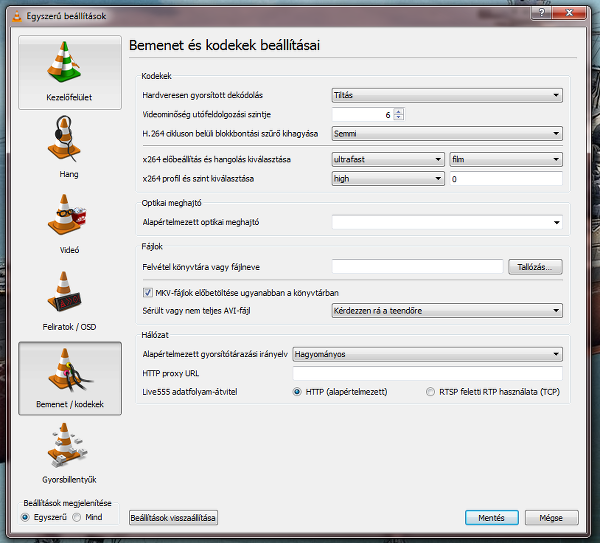Click Tallózás... browse button
Viewport: 600px width, 543px height.
535,267
